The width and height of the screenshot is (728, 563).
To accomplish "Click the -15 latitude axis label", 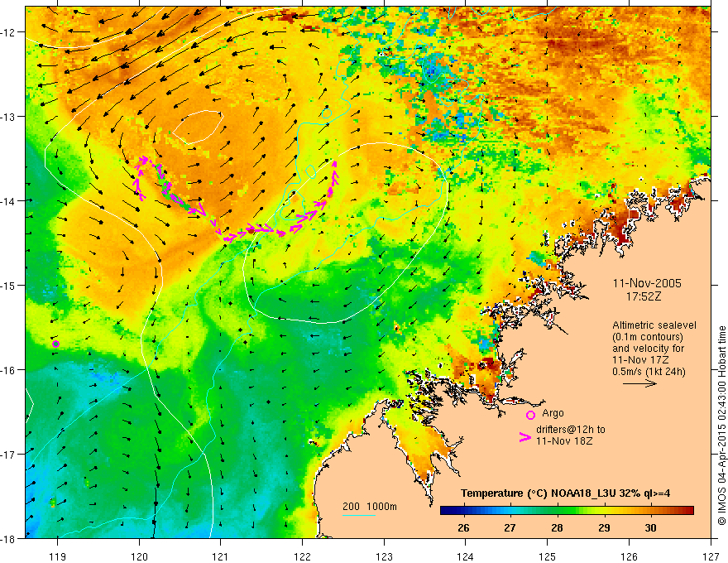I will point(8,285).
